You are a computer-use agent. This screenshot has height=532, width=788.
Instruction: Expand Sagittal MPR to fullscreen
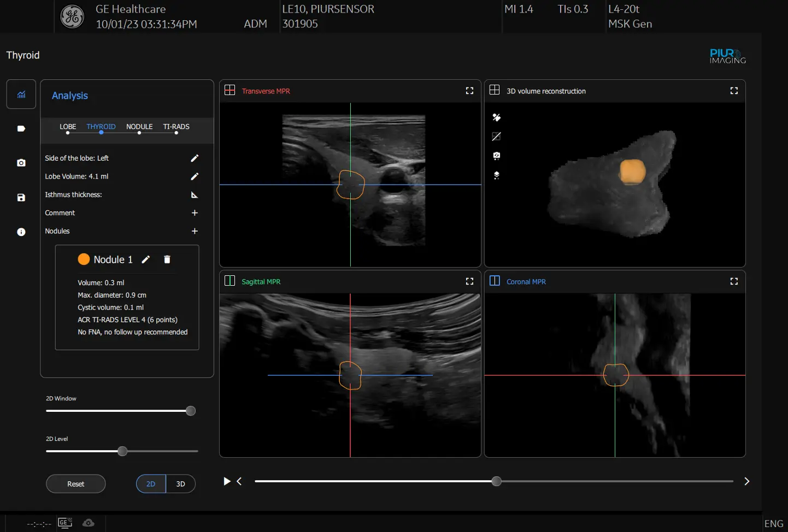click(469, 281)
